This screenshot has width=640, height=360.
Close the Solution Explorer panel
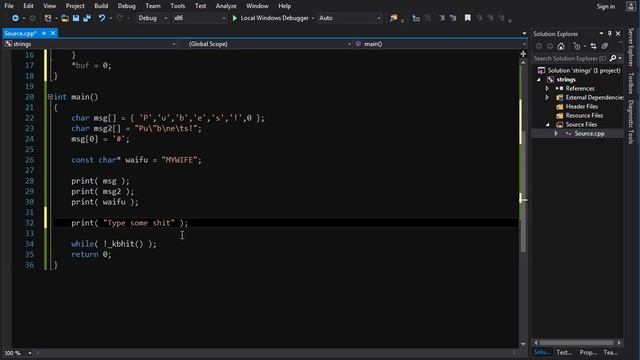[x=618, y=33]
